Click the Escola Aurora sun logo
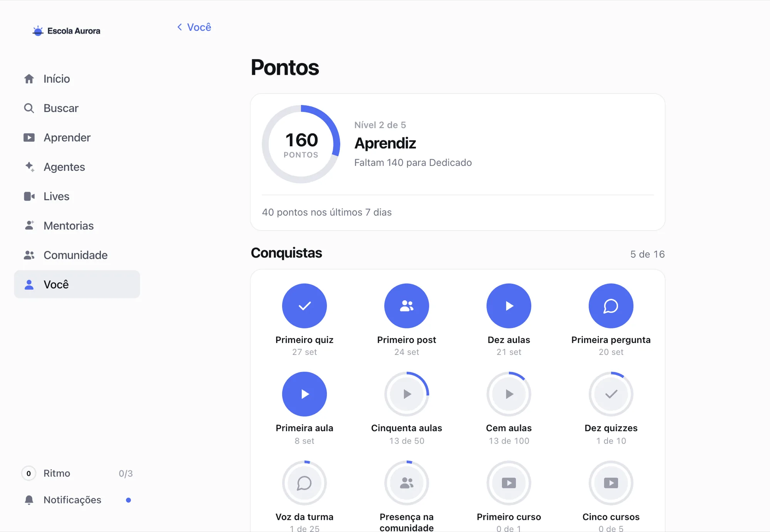This screenshot has width=770, height=532. tap(38, 31)
